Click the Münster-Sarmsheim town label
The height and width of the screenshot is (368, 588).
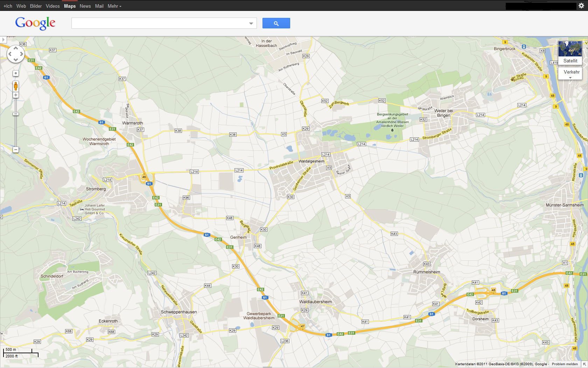565,205
